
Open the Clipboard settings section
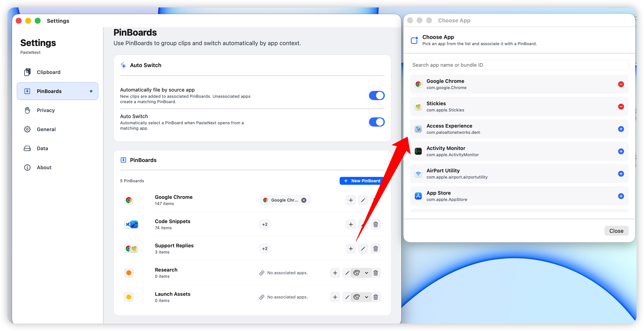pos(58,72)
